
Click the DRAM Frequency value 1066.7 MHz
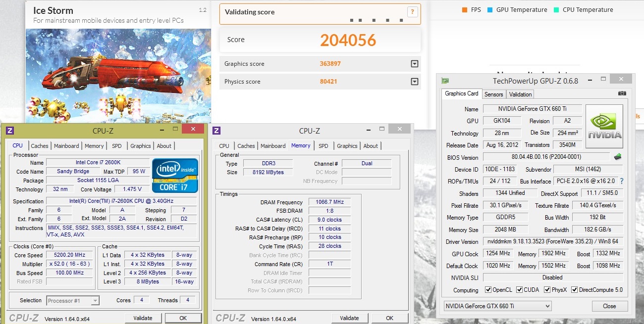tap(329, 202)
